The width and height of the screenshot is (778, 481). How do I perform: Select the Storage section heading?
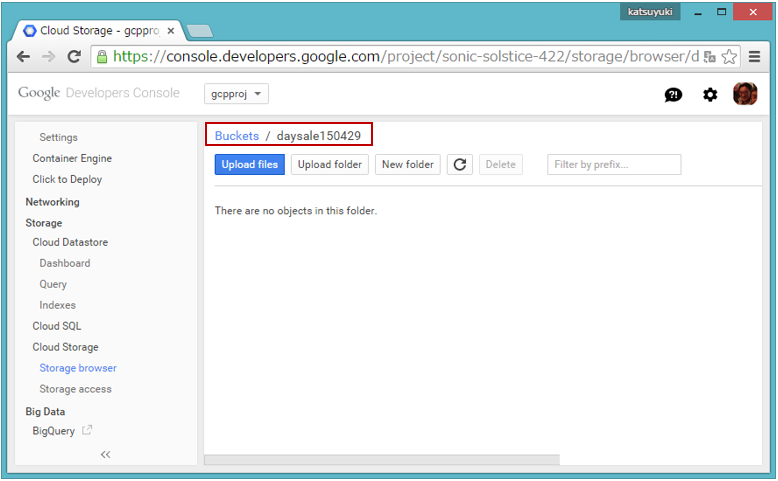point(44,223)
